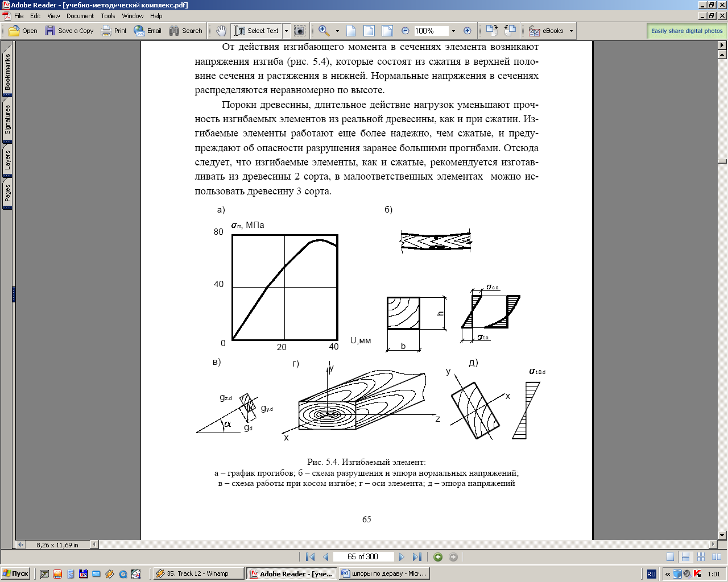Screen dimensions: 728x582
Task: Open the Bookmarks side tab
Action: 7,72
